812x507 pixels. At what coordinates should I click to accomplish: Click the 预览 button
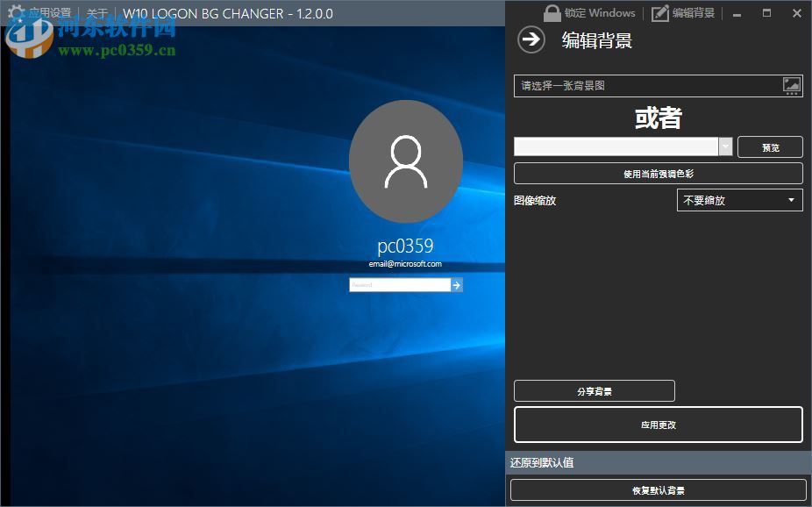coord(770,146)
